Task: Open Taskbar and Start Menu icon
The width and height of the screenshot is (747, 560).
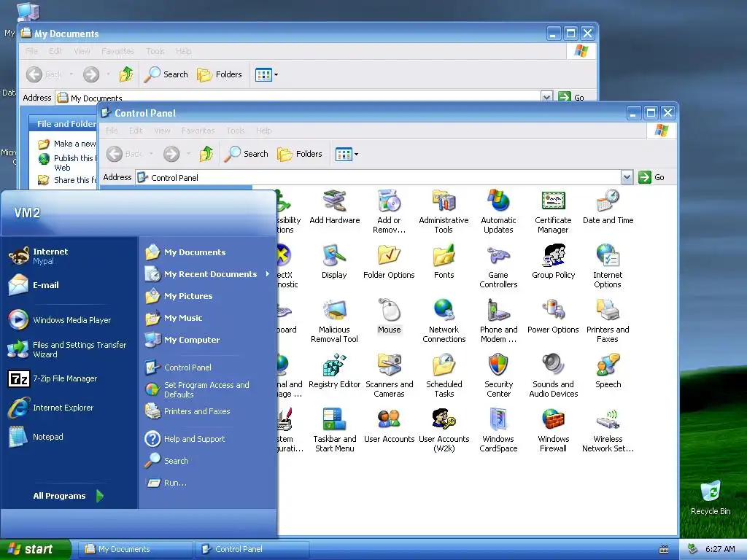Action: point(334,430)
